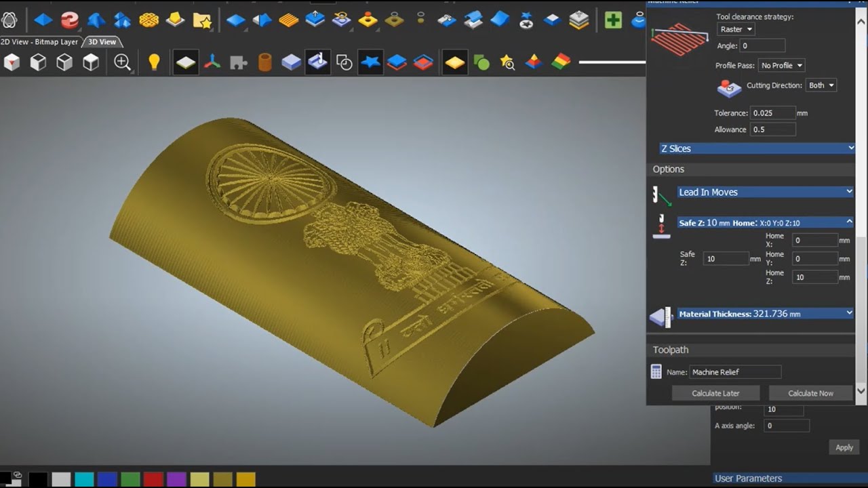Click the red outlined layer icon
868x488 pixels.
click(423, 63)
